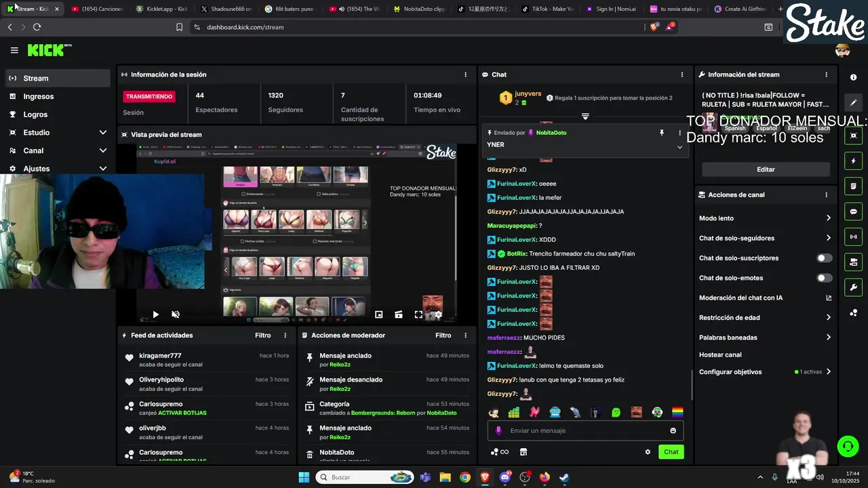Open the hamburger menu next to Kick logo
This screenshot has width=868, height=488.
[14, 50]
